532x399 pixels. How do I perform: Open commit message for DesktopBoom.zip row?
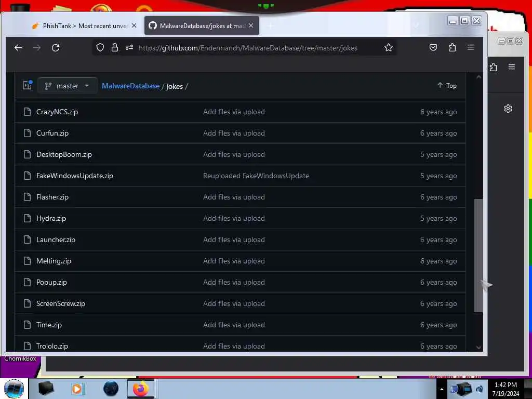click(234, 154)
